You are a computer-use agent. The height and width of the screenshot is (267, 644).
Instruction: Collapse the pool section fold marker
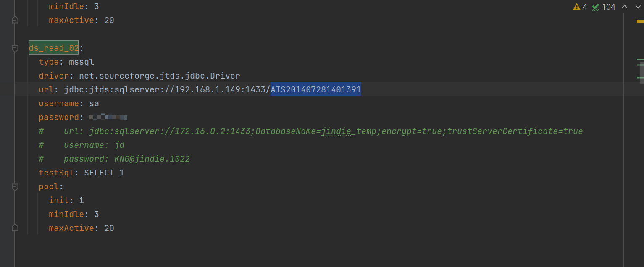point(15,187)
